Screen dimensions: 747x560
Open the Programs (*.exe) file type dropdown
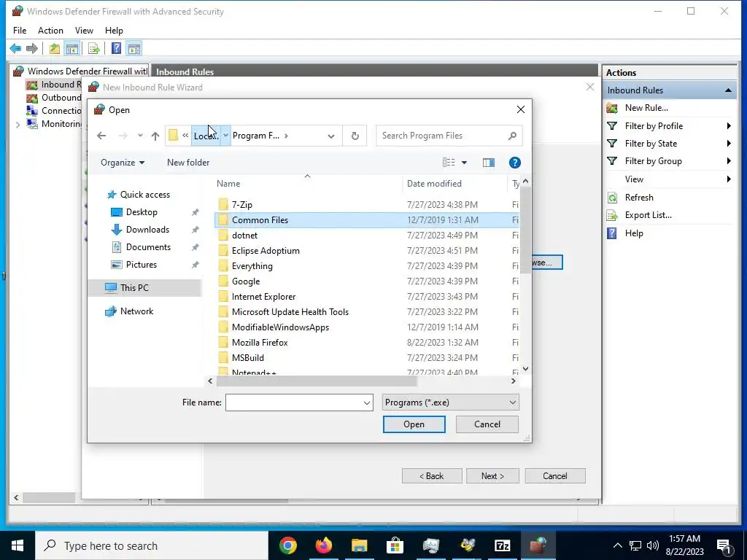tap(450, 402)
